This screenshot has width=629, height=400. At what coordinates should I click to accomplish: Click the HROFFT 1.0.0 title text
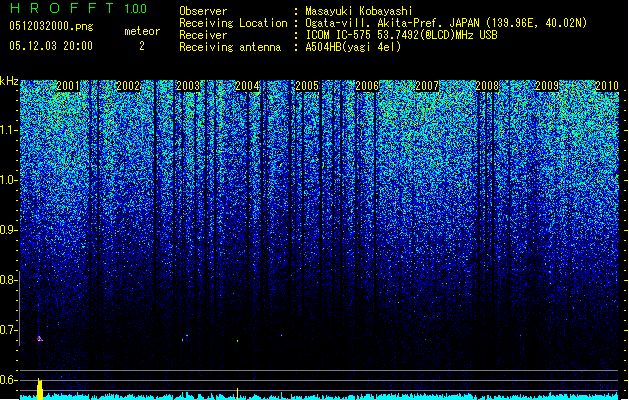(79, 8)
